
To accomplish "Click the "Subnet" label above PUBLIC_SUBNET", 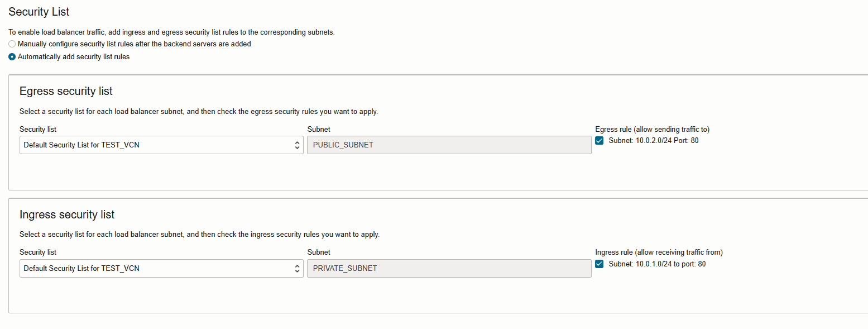I will (319, 130).
